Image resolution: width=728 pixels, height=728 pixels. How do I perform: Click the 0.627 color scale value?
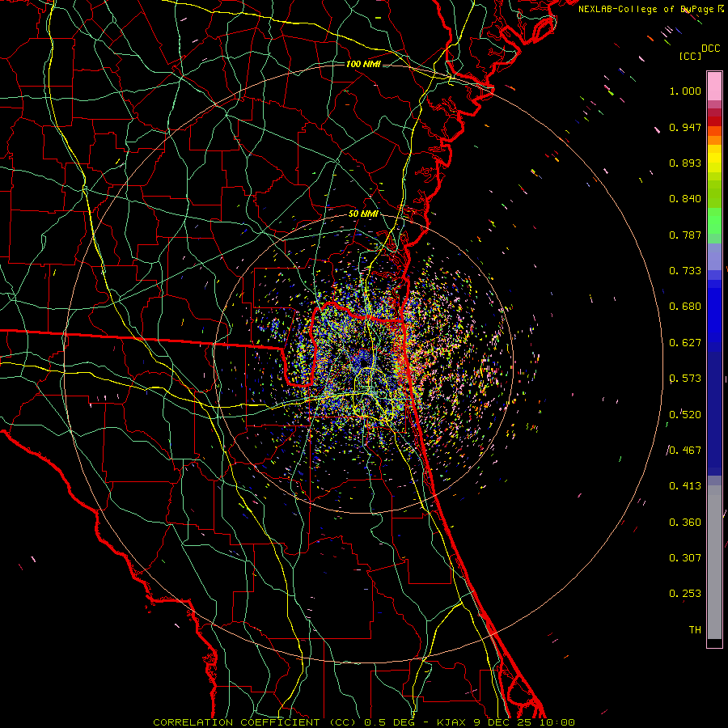coord(685,343)
